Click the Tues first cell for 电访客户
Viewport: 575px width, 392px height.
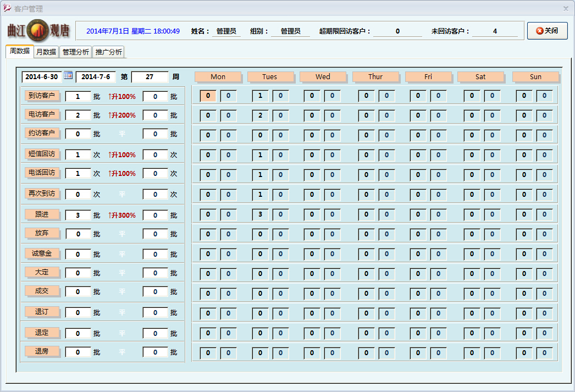click(261, 115)
